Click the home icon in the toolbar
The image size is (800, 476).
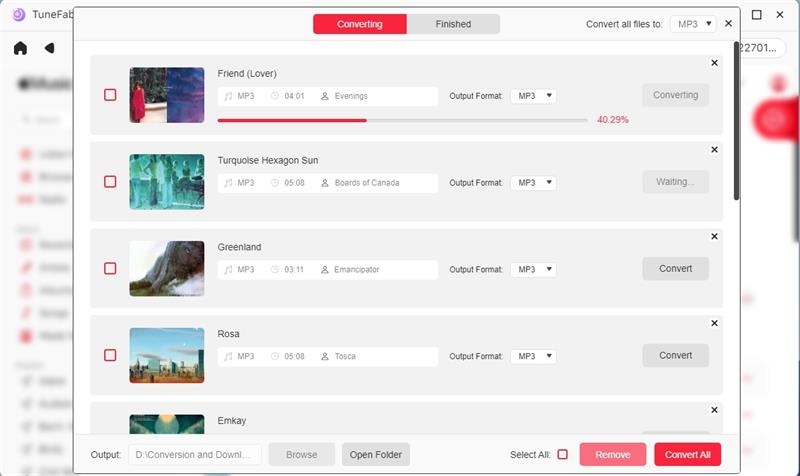[20, 48]
